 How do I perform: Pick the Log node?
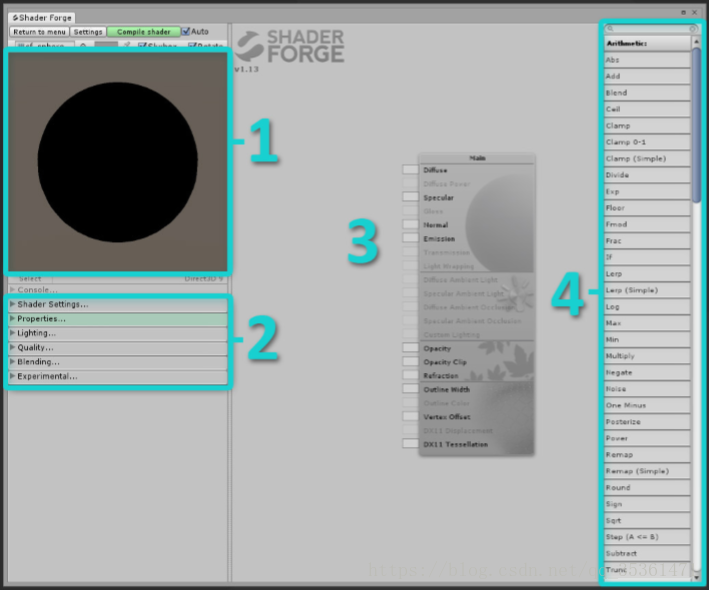click(x=648, y=307)
